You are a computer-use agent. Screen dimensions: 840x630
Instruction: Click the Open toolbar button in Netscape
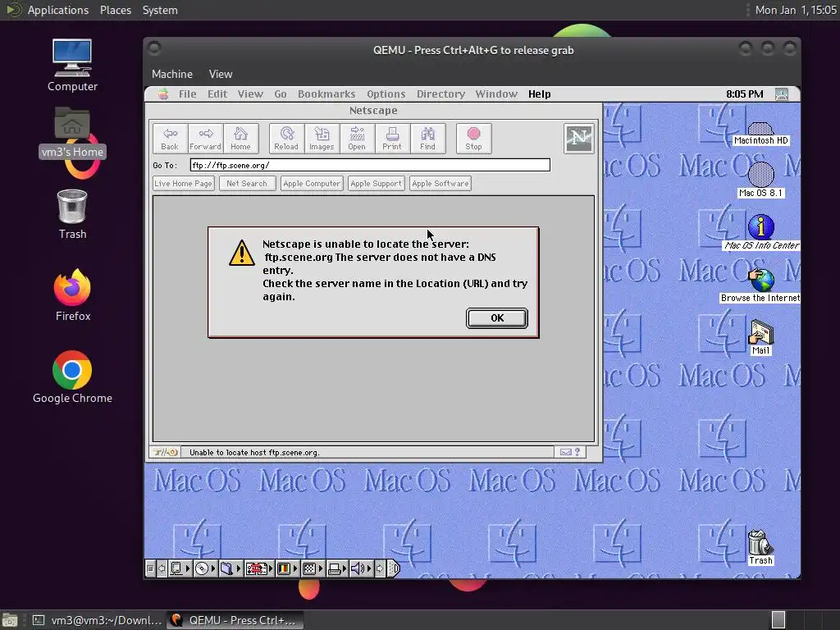tap(357, 139)
